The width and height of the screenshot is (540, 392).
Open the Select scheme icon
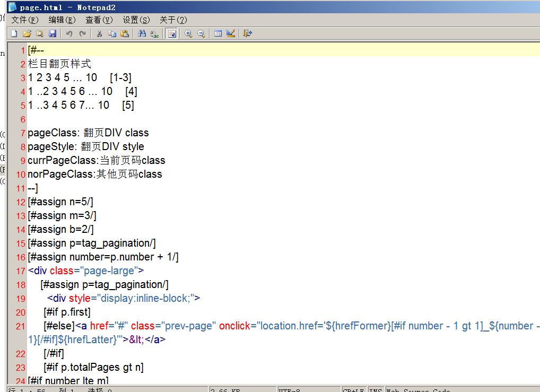(x=217, y=33)
